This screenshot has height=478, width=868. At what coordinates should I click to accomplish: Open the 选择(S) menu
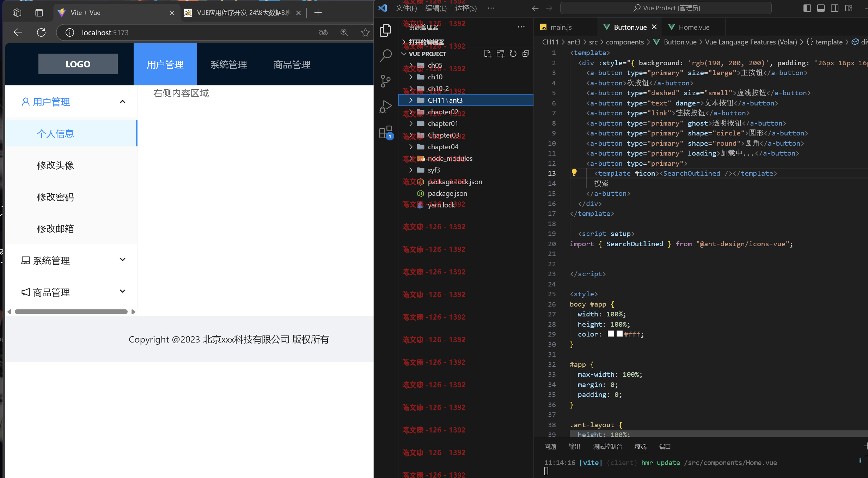point(466,8)
